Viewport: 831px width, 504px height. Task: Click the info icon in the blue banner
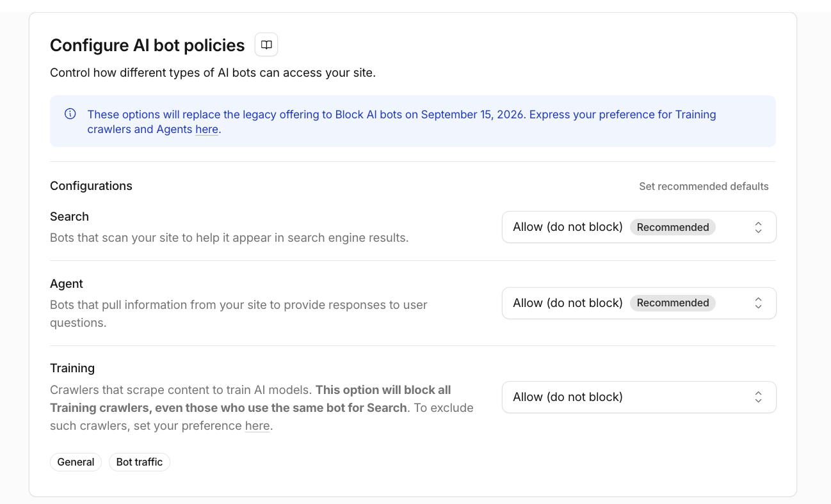click(70, 114)
